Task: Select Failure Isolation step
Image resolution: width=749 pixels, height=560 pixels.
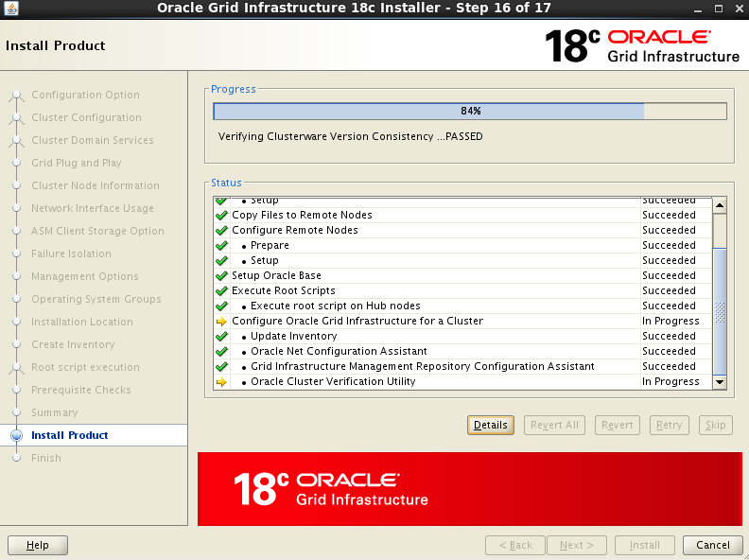Action: [x=71, y=254]
